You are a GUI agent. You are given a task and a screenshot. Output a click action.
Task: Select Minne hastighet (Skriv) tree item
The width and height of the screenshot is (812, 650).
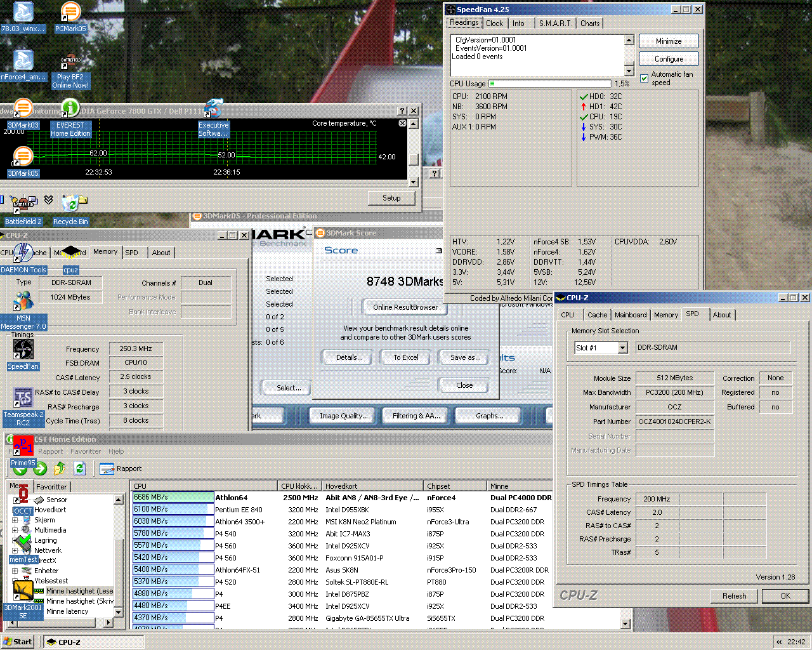79,601
